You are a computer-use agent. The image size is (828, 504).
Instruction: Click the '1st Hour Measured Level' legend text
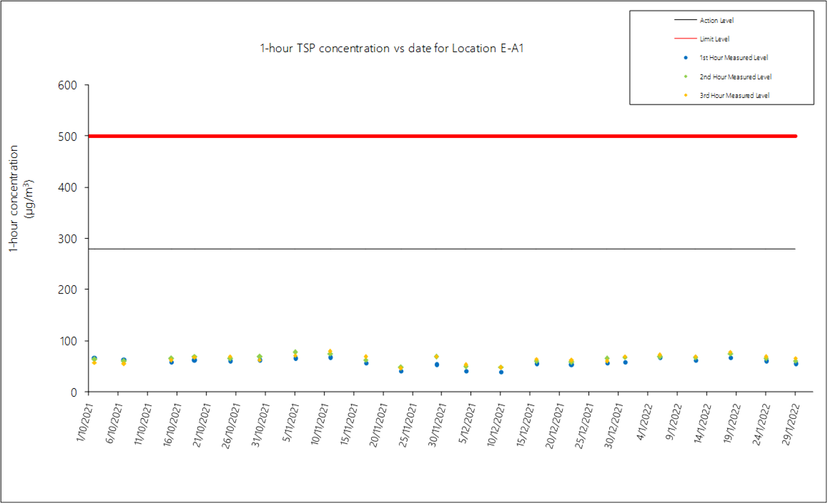coord(734,57)
